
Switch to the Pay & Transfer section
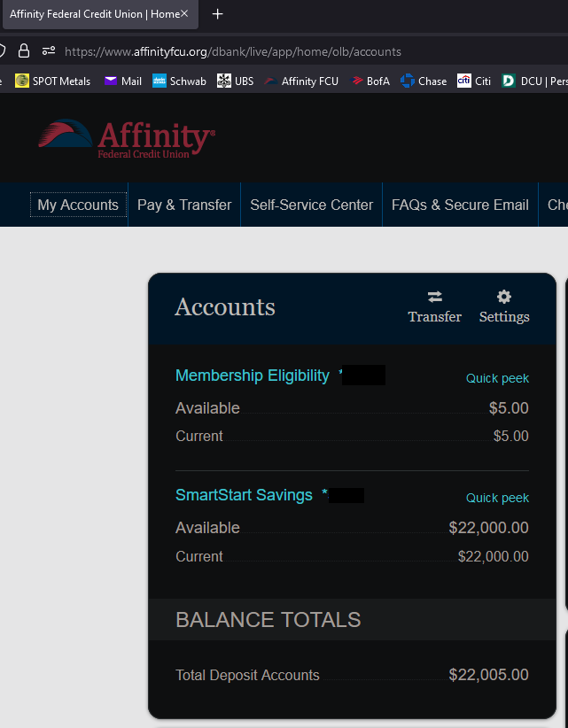183,205
